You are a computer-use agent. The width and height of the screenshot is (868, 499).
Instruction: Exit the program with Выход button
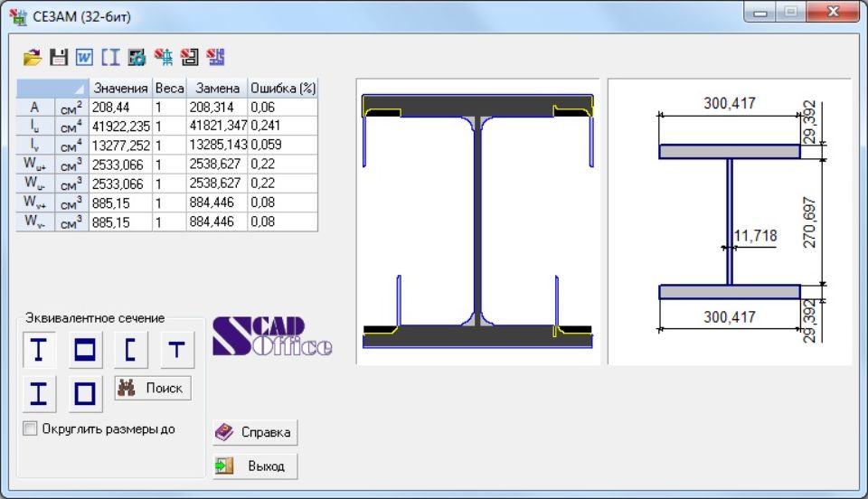(x=255, y=466)
